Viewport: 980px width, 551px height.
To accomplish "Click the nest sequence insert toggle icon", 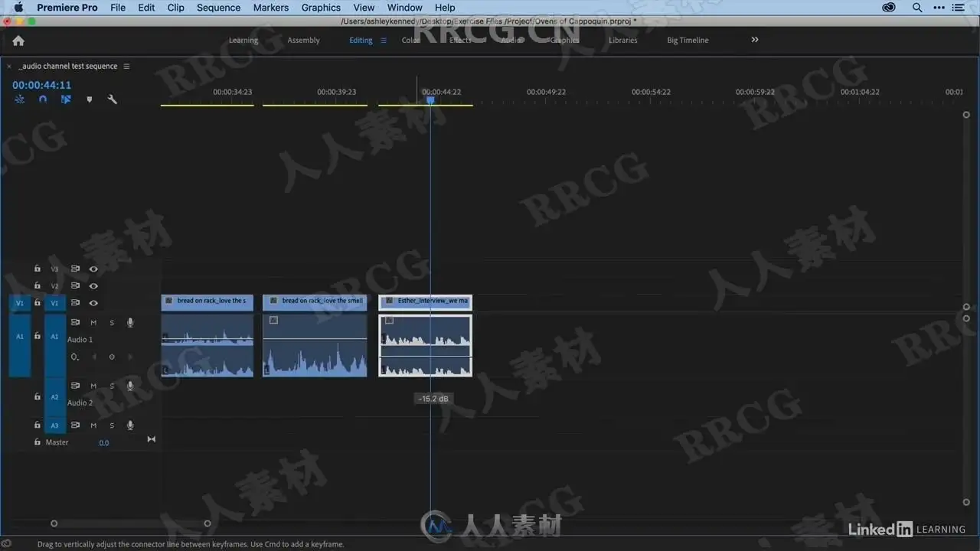I will coord(20,99).
